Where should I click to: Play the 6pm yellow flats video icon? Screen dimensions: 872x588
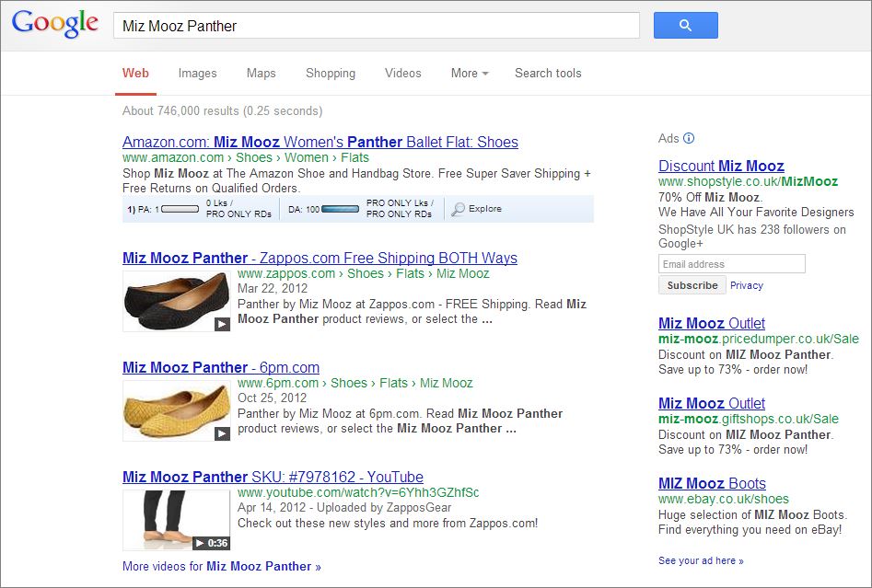click(x=222, y=433)
